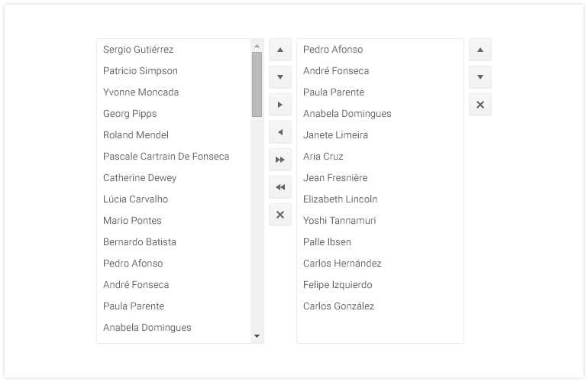Viewport: 588px width, 382px height.
Task: Transfer all items back to left list
Action: (x=280, y=187)
